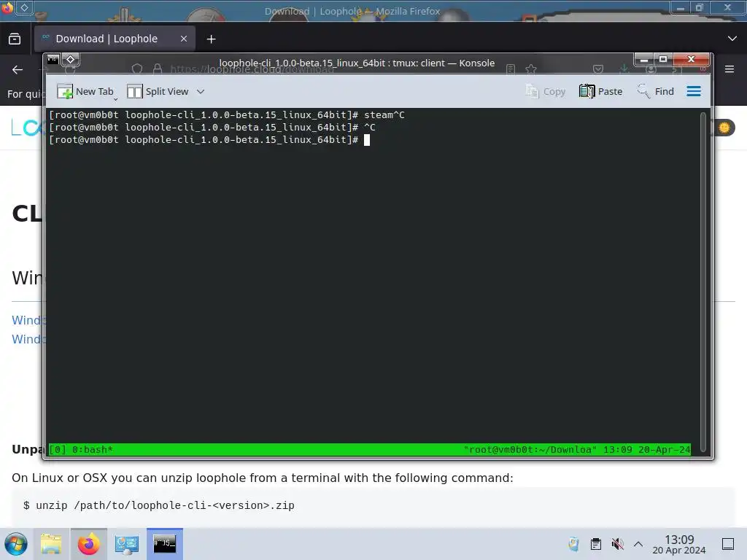Image resolution: width=747 pixels, height=560 pixels.
Task: Click the Firefox address bar URL
Action: point(252,69)
